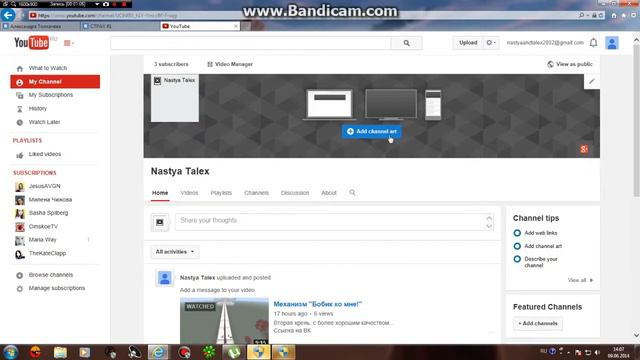Select My Channel in sidebar
This screenshot has height=360, width=640.
pos(55,82)
